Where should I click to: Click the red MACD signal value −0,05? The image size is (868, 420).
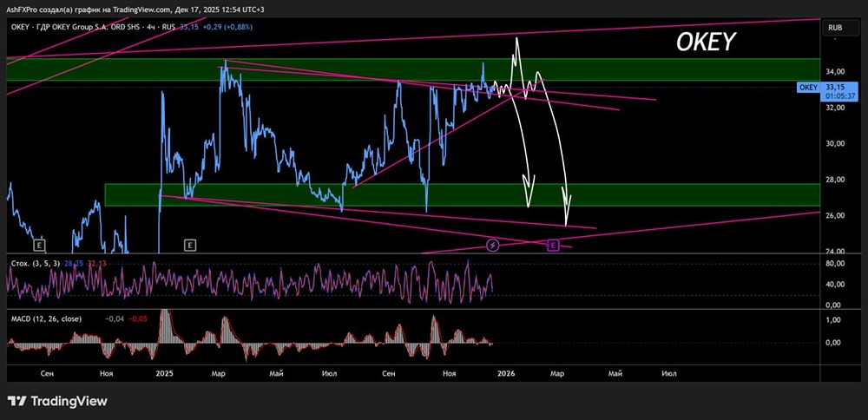pyautogui.click(x=137, y=318)
